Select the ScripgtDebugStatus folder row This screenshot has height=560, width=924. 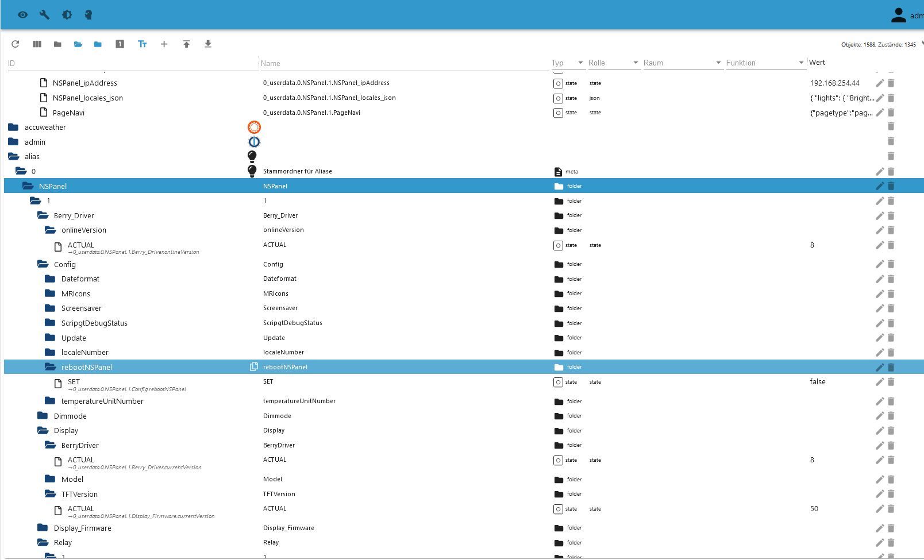(x=464, y=323)
